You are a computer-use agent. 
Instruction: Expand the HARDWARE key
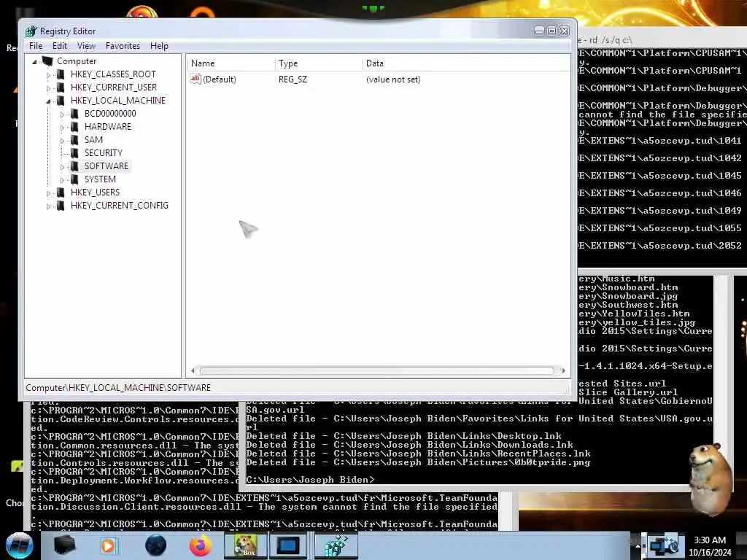pos(62,128)
